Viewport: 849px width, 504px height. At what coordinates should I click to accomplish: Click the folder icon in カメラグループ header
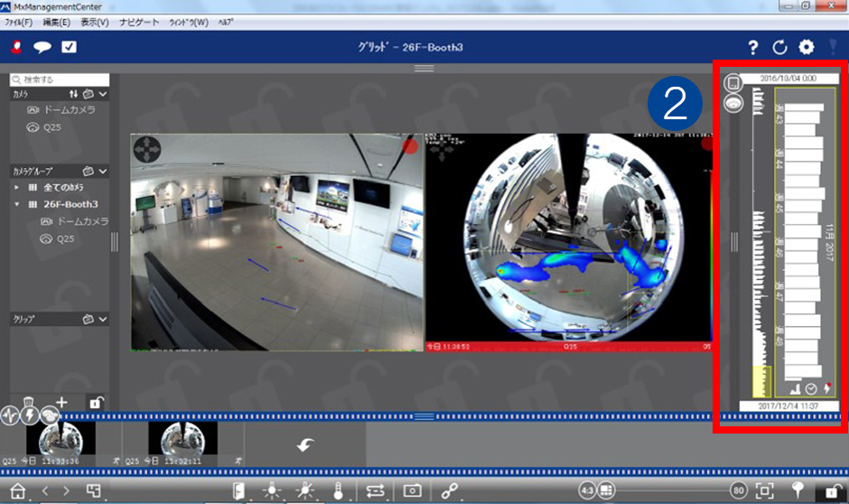[89, 171]
